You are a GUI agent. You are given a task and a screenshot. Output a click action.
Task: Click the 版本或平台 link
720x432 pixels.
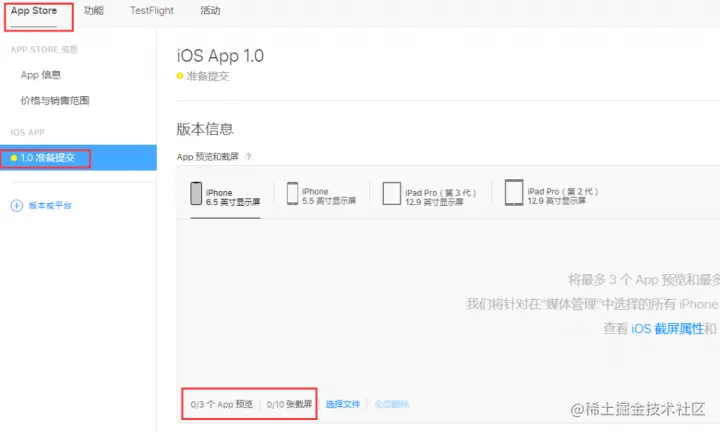(50, 205)
